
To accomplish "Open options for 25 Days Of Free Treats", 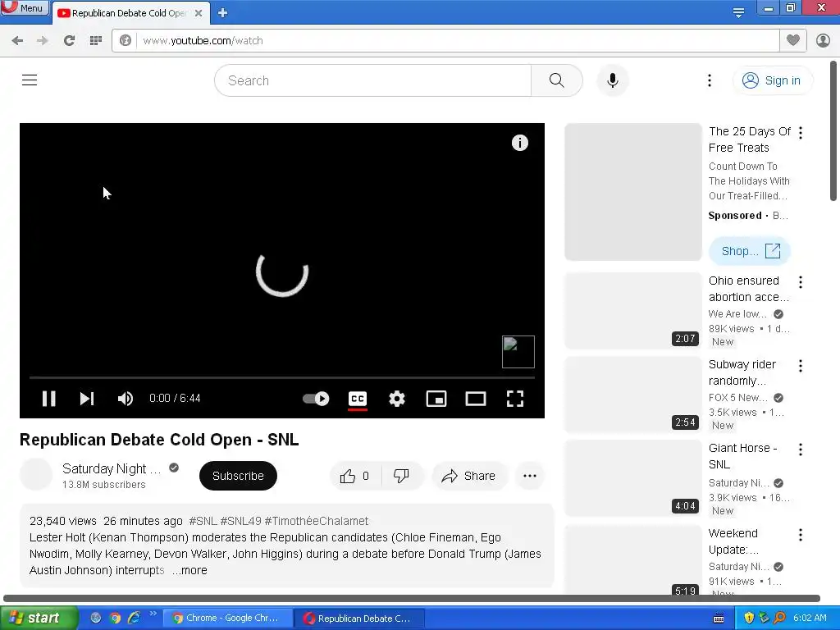I will pos(801,132).
